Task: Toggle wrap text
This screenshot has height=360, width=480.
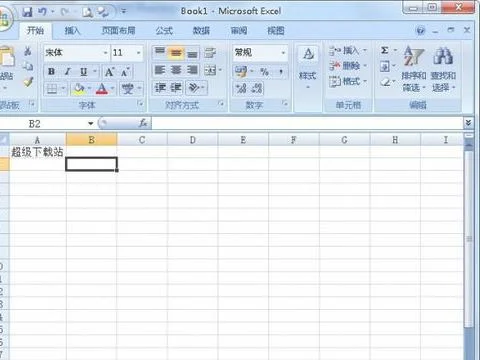Action: 210,52
